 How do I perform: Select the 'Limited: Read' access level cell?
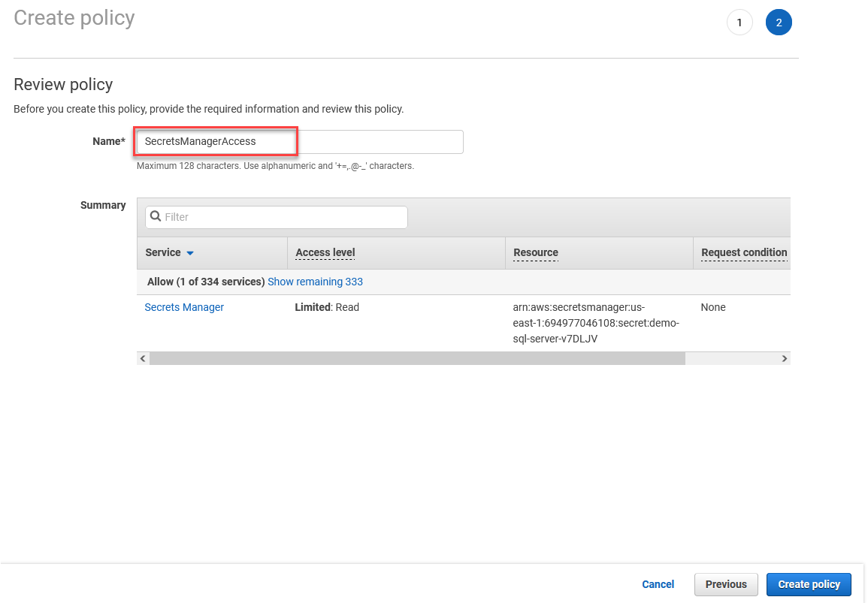(x=327, y=307)
